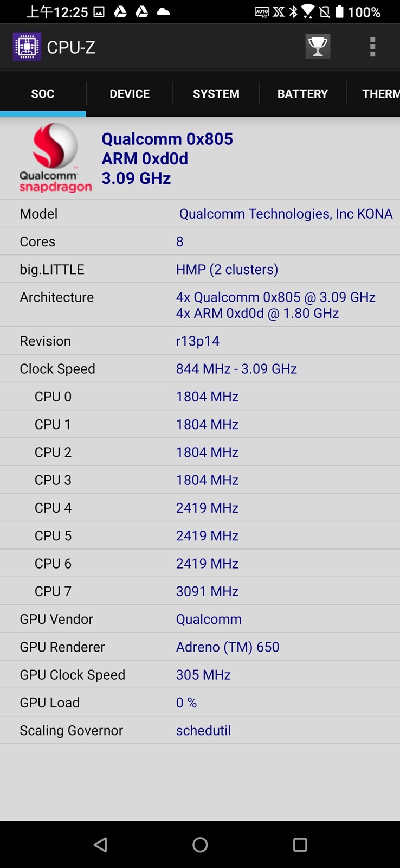
Task: Switch to the SYSTEM tab
Action: tap(216, 94)
